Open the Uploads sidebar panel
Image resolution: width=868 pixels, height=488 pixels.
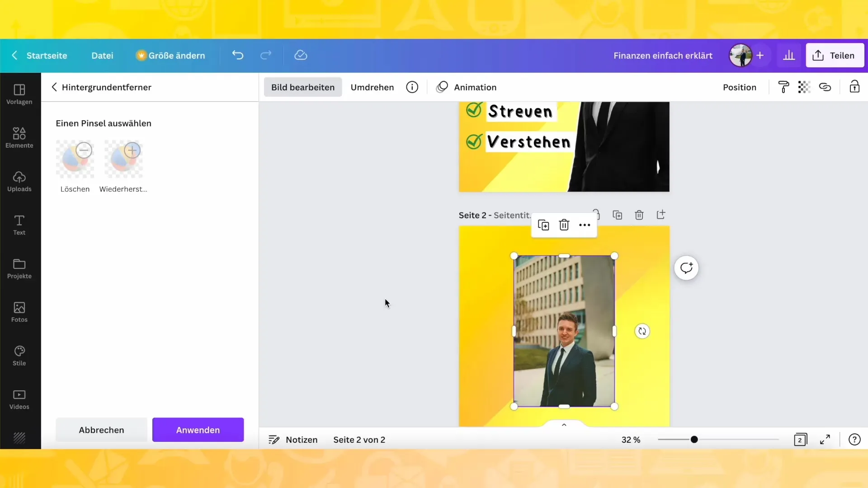19,182
